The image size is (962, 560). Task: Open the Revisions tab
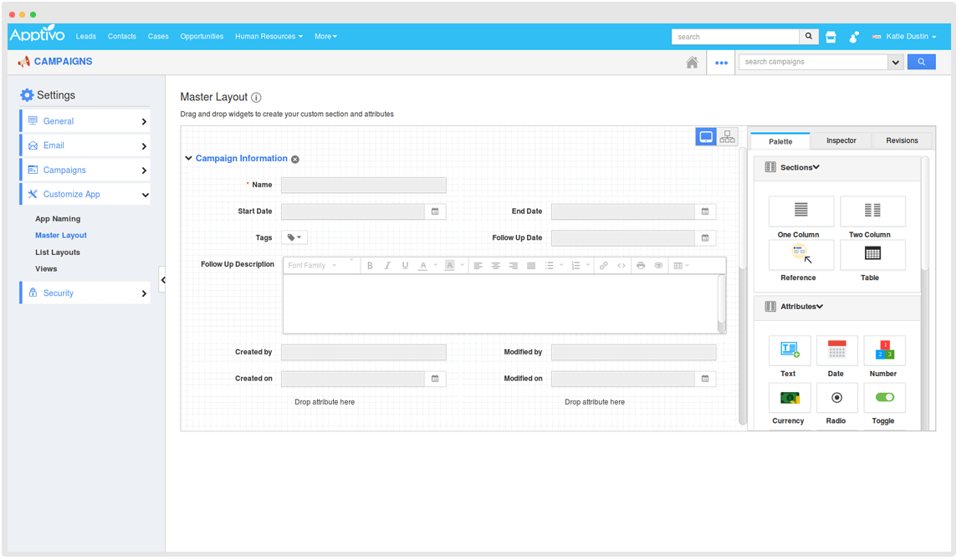902,140
